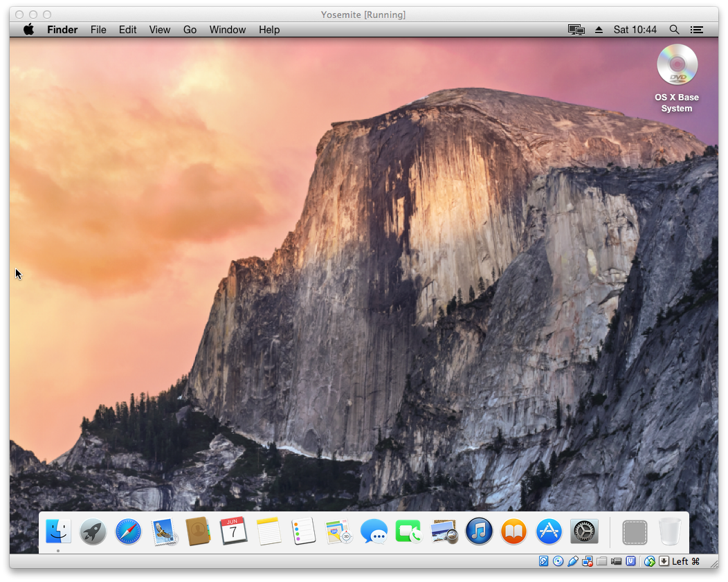Open the Apple menu

pyautogui.click(x=28, y=30)
